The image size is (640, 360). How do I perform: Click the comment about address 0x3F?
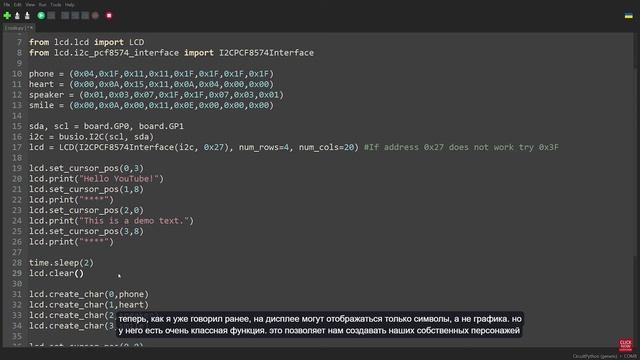[x=461, y=147]
